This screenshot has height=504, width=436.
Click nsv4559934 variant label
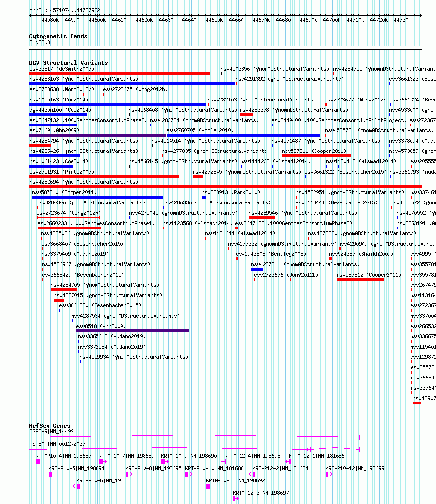(134, 357)
